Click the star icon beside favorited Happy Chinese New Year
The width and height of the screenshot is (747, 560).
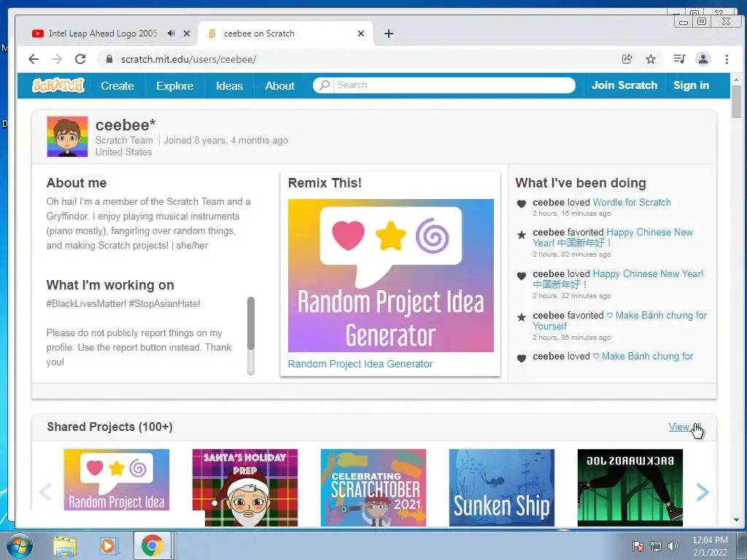522,234
